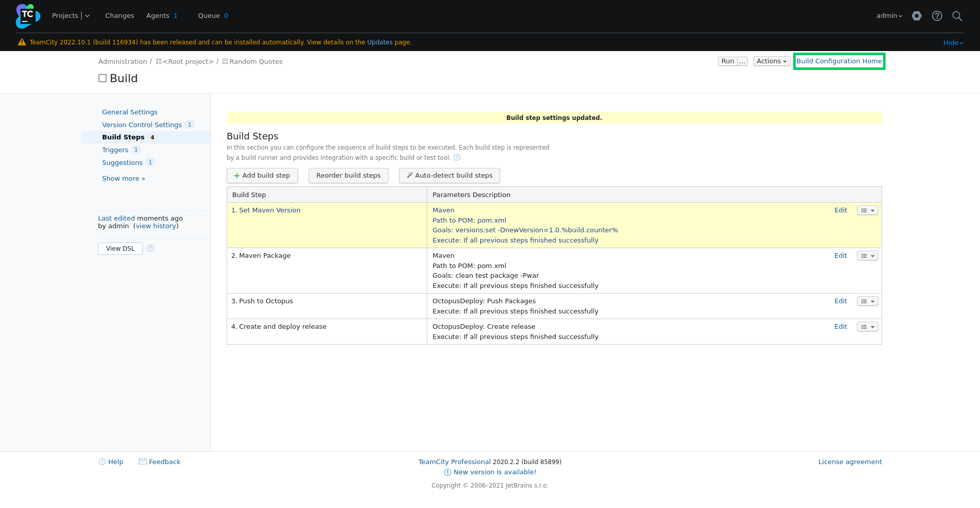
Task: Click New version is available link
Action: click(x=495, y=472)
